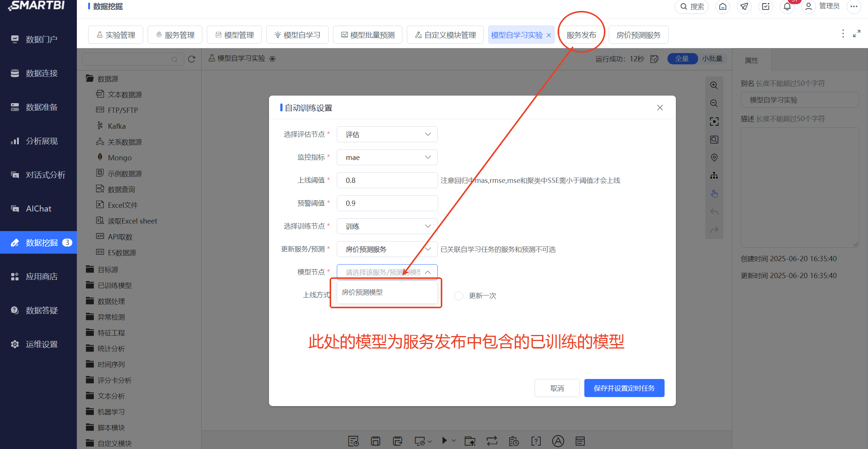Open the run options arrow beside play

[x=454, y=440]
